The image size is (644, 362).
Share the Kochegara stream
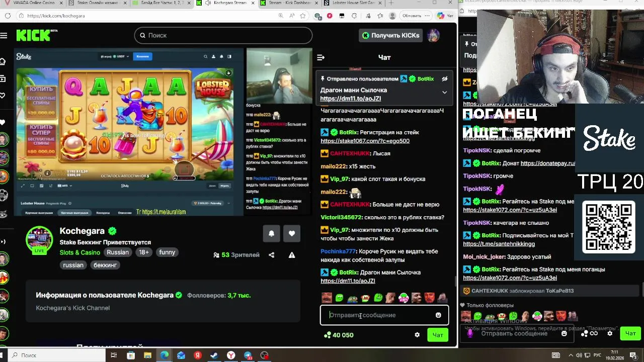click(x=272, y=255)
